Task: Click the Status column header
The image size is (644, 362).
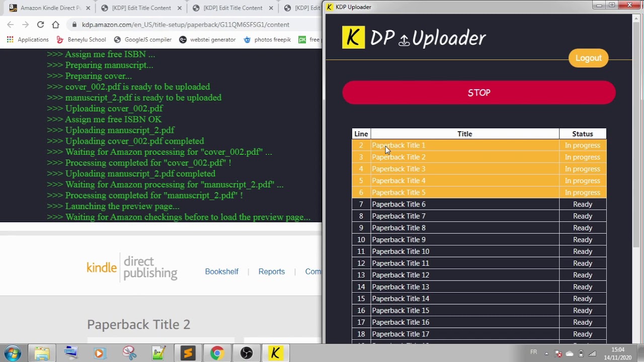Action: coord(583,134)
